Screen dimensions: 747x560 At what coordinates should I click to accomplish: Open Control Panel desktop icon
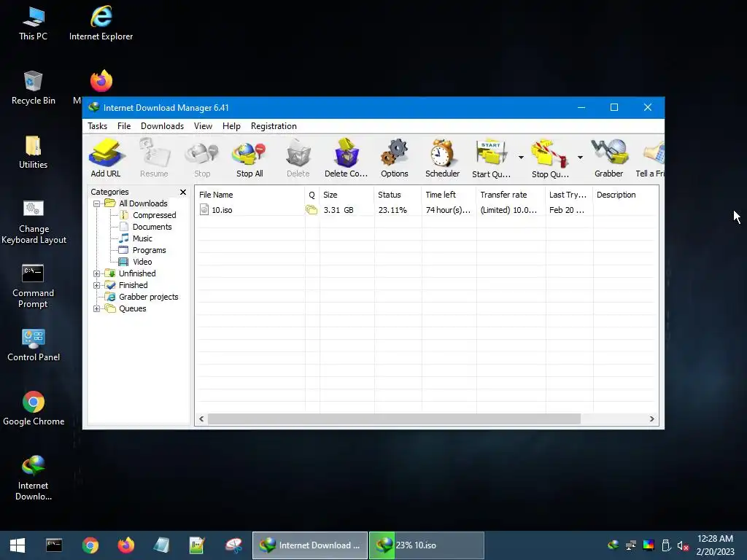pyautogui.click(x=34, y=345)
